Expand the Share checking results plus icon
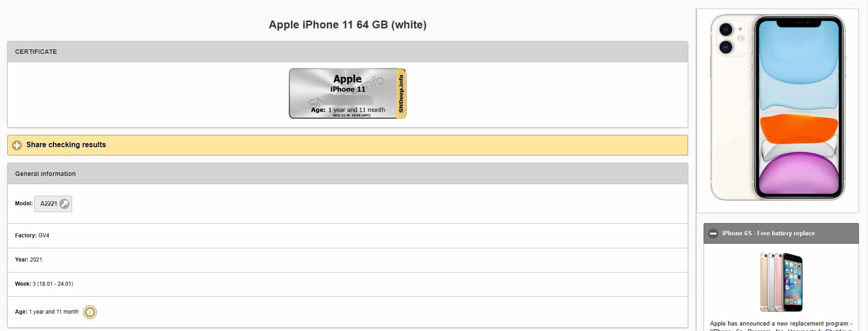Screen dimensions: 868x331 point(17,145)
